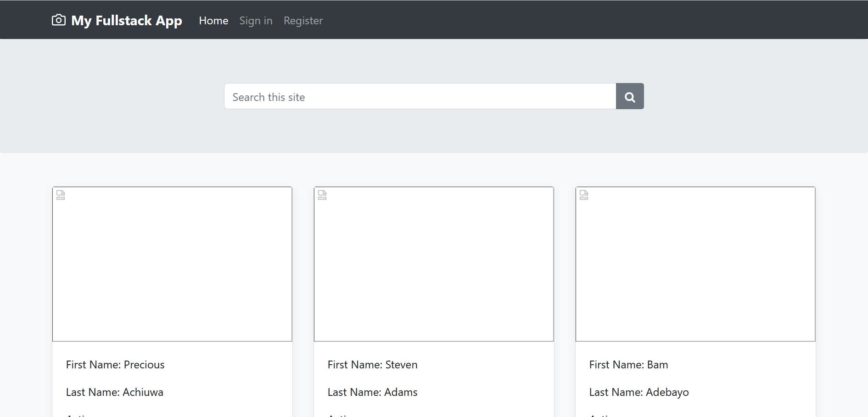Select the Precious Achiuwa card image area
The width and height of the screenshot is (868, 417).
(172, 264)
